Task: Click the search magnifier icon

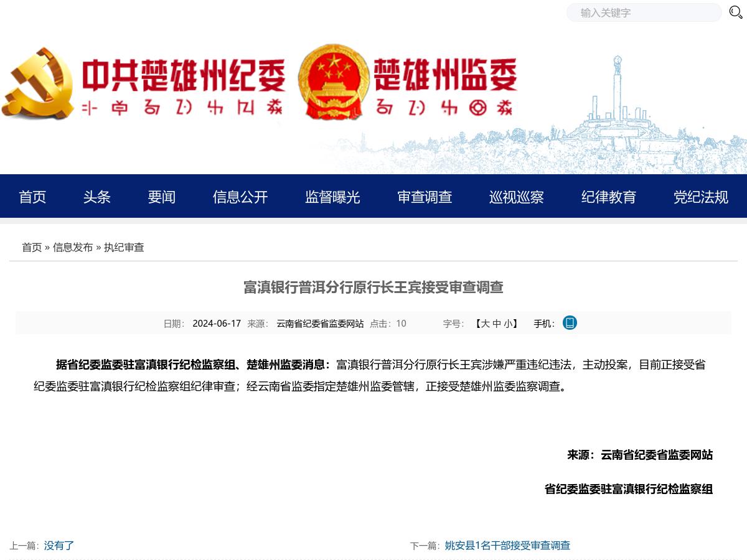Action: (x=735, y=12)
